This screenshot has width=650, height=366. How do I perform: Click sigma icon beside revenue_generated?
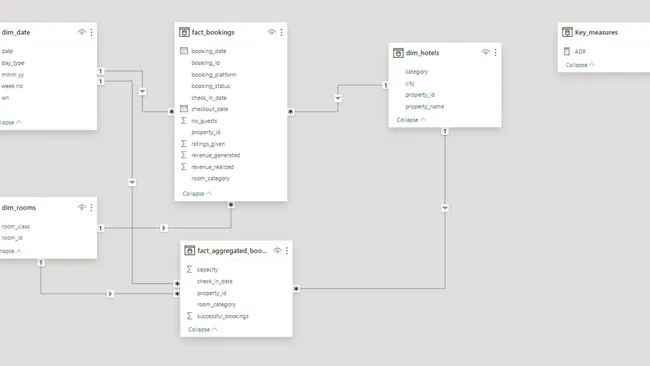point(184,155)
